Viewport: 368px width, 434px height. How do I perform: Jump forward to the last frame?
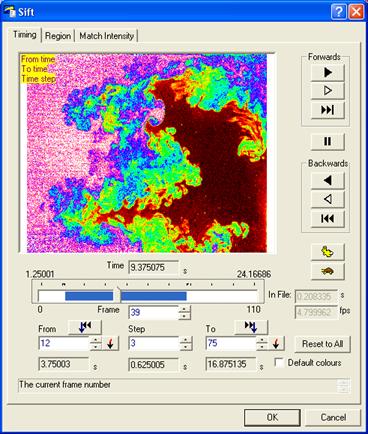[x=328, y=110]
